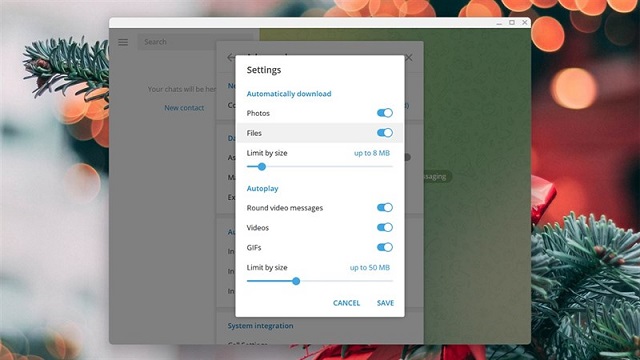Minimize the Telegram window
The width and height of the screenshot is (640, 360).
(x=499, y=23)
